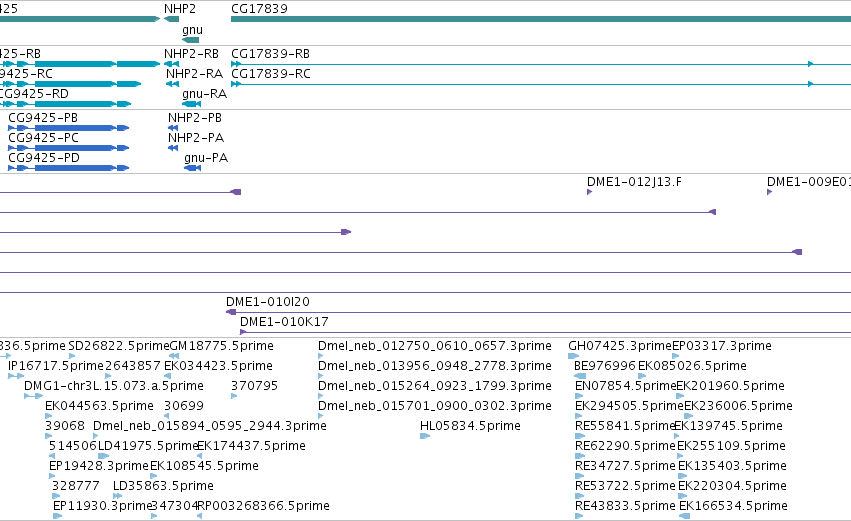Click the CG17839-RC transcript label
Screen dimensions: 851x521
[271, 74]
